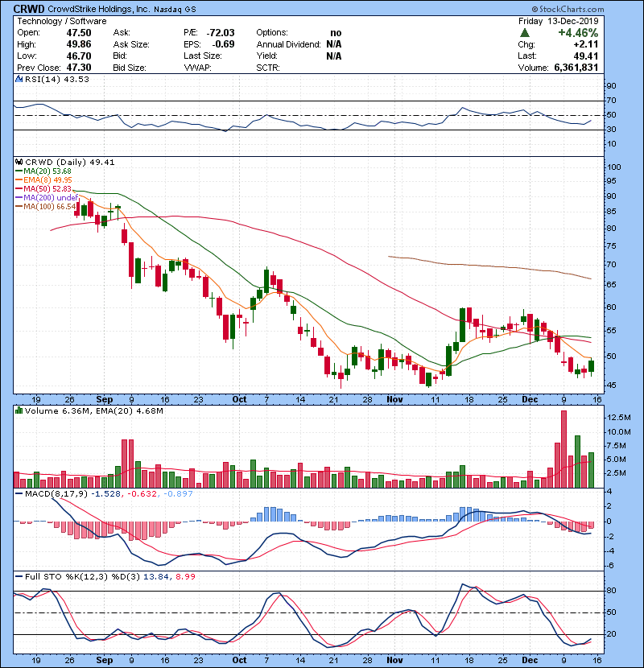Click the EPS value -0.69
This screenshot has height=668, width=644.
coord(223,44)
